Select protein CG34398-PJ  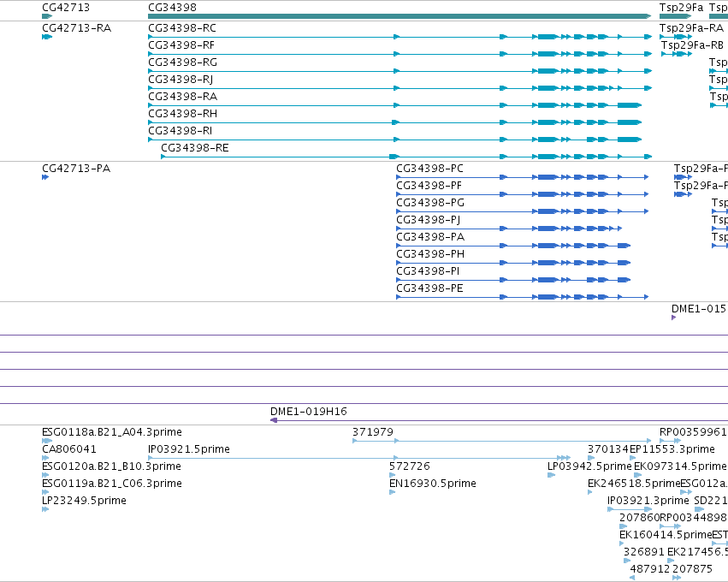[x=428, y=220]
